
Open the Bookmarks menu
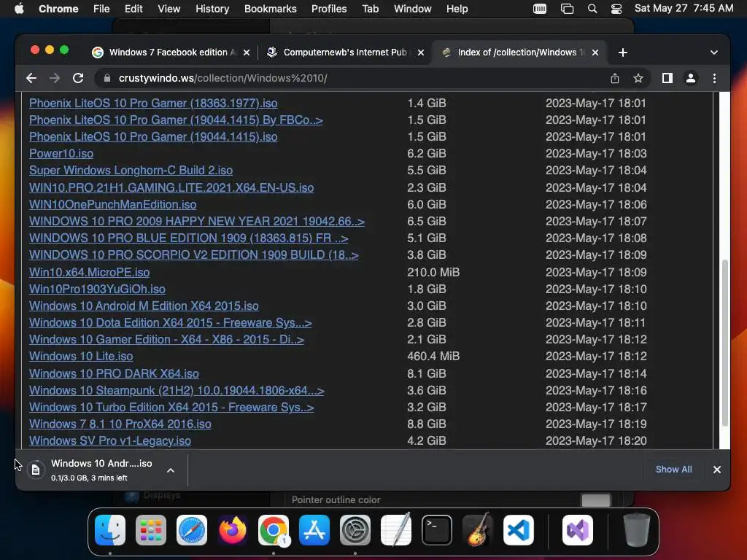[x=270, y=9]
